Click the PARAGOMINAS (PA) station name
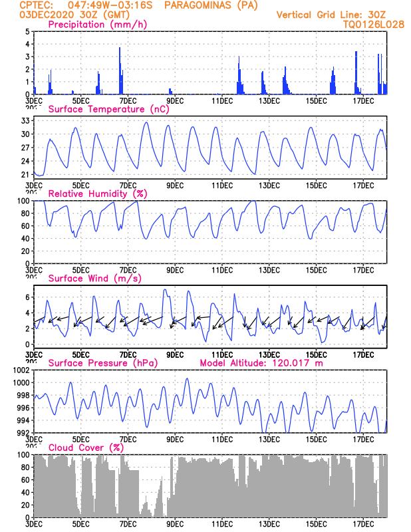The image size is (411, 532). click(211, 5)
